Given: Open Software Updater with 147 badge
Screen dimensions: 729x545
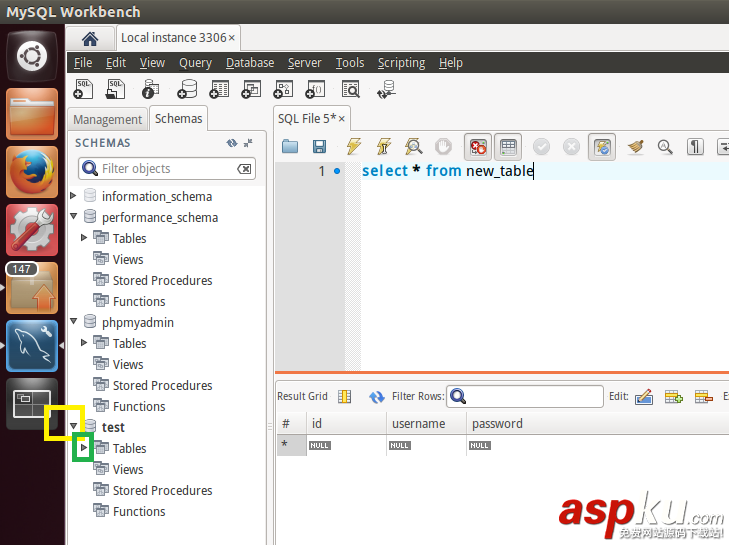Looking at the screenshot, I should tap(32, 288).
